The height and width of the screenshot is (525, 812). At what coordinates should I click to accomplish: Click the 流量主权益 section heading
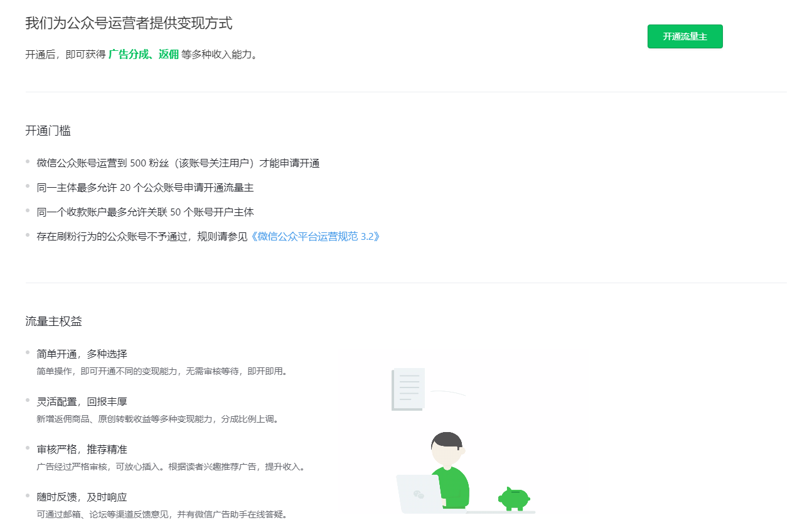click(x=53, y=322)
